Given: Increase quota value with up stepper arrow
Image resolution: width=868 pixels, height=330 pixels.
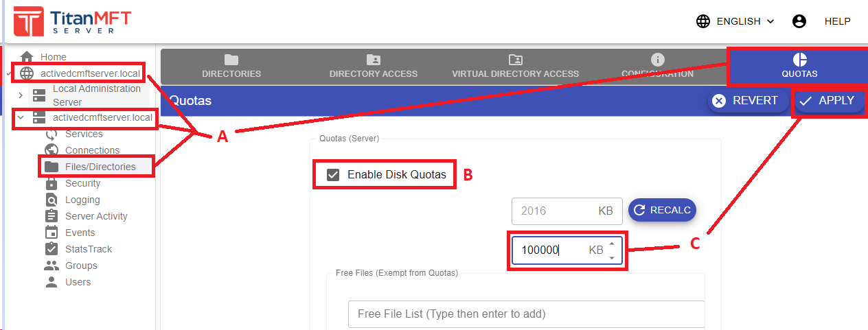Looking at the screenshot, I should coord(612,244).
